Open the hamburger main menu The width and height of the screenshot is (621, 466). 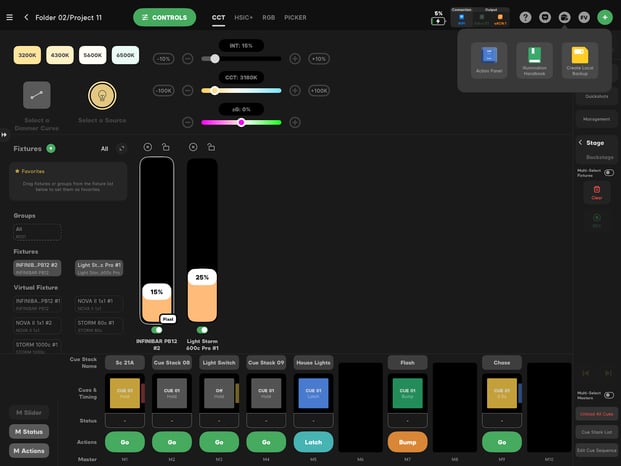(10, 17)
